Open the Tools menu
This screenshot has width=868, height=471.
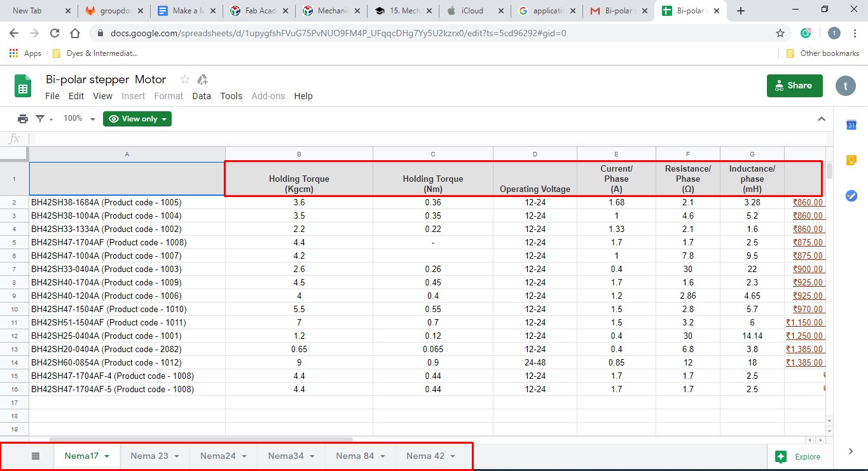pos(231,96)
